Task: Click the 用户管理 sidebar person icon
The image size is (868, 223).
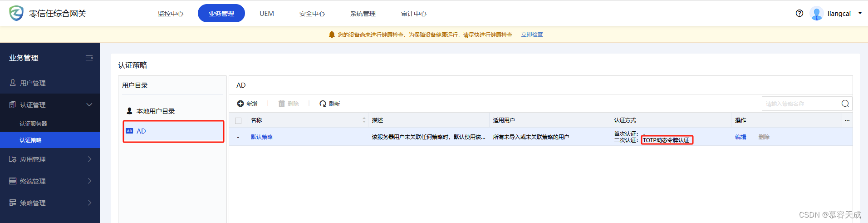Action: tap(13, 83)
